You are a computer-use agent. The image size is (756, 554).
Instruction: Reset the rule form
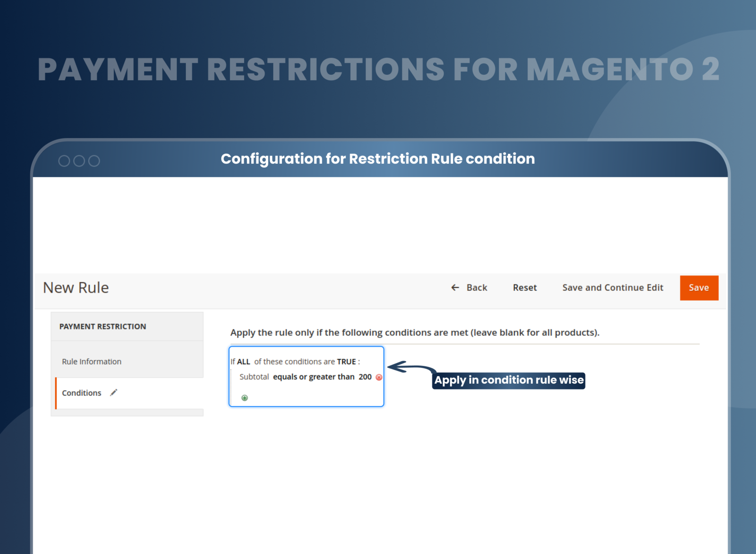[x=524, y=287]
